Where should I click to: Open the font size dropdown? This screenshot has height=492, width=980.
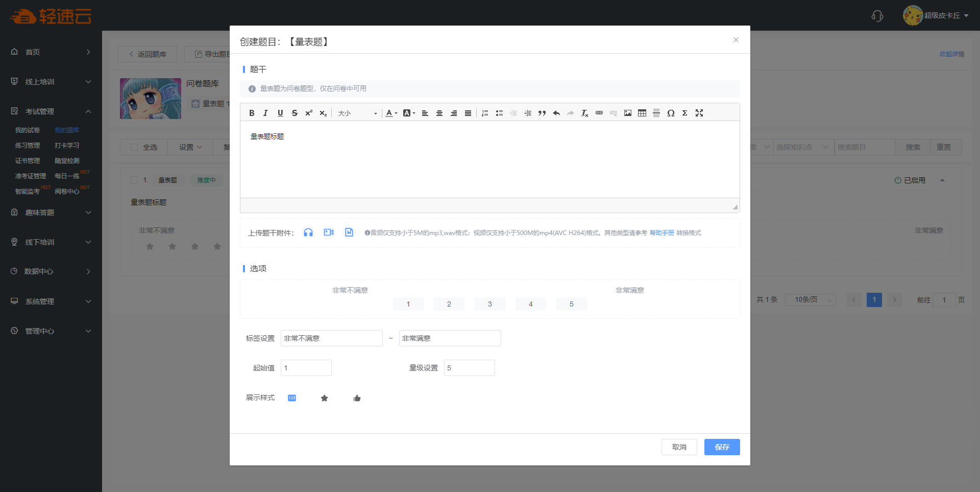pyautogui.click(x=357, y=113)
